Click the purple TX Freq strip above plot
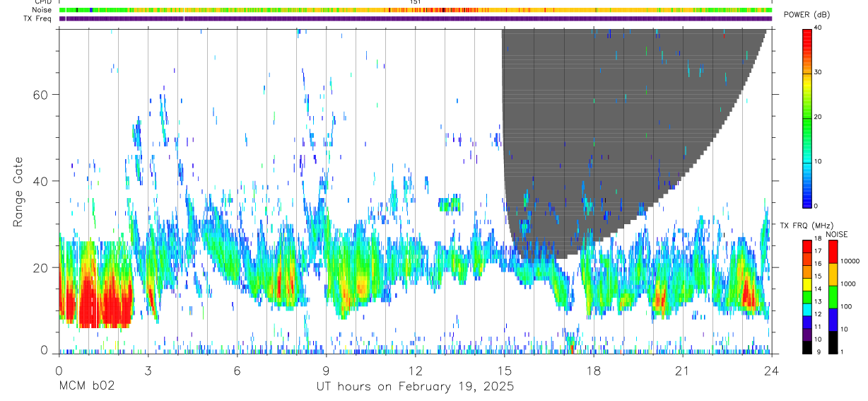Viewport: 868px width, 401px height. pyautogui.click(x=416, y=18)
